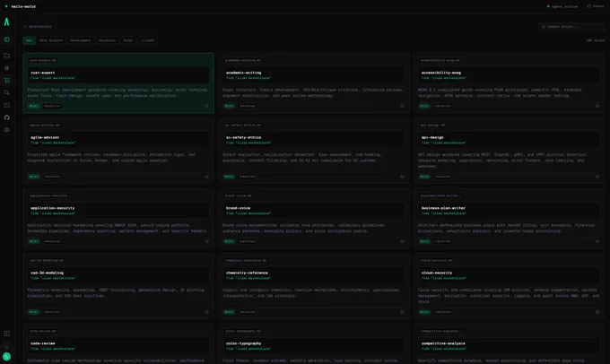Click the logout button

[596, 6]
